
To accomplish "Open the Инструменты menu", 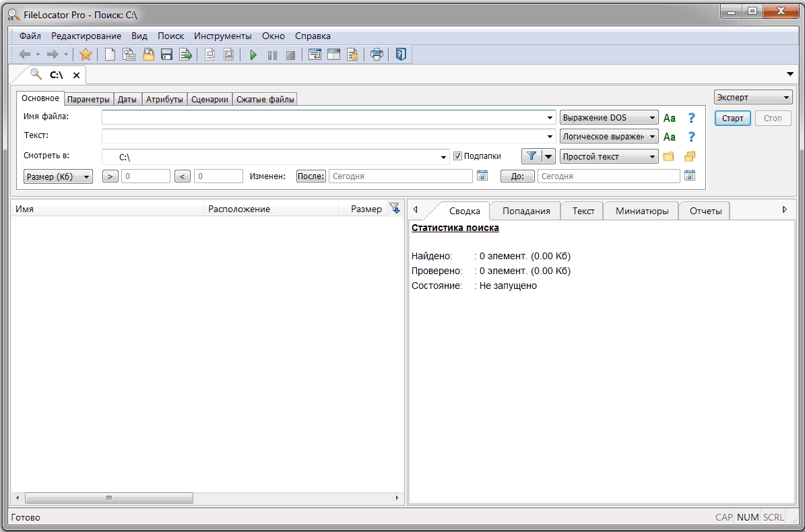I will tap(223, 36).
